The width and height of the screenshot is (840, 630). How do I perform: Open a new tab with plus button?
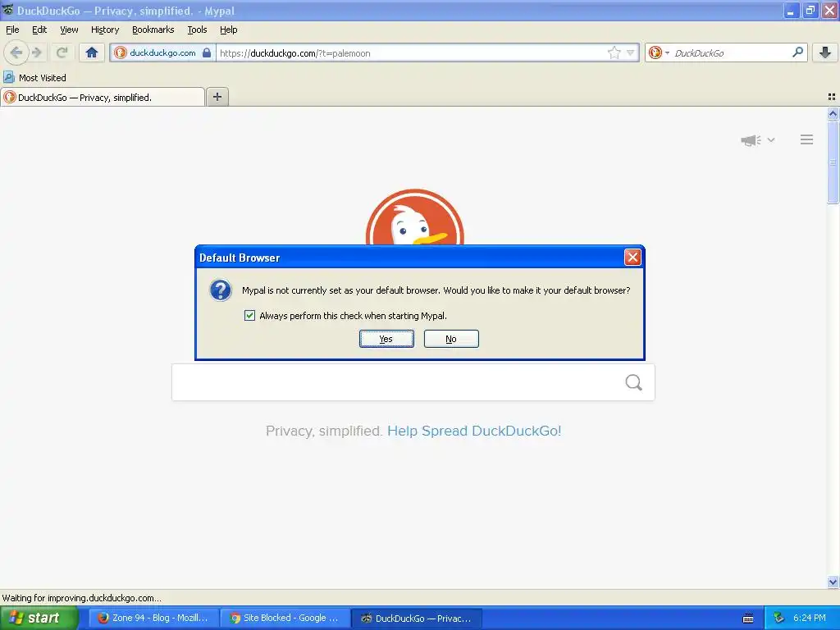point(217,97)
